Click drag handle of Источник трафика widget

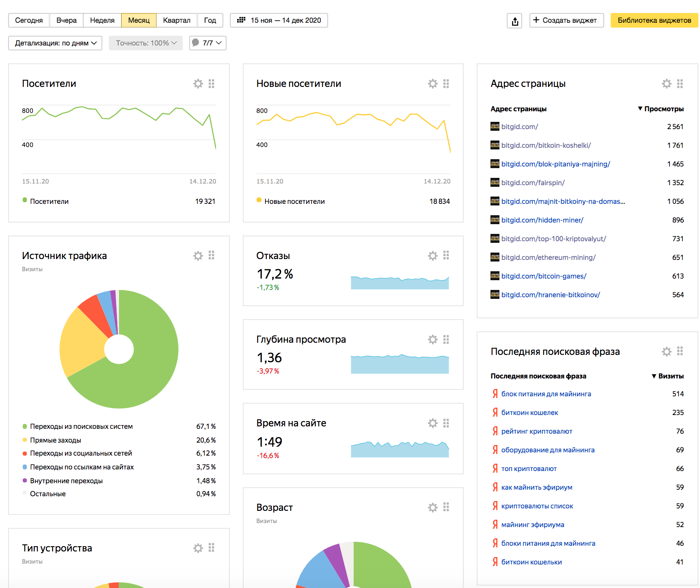(211, 255)
